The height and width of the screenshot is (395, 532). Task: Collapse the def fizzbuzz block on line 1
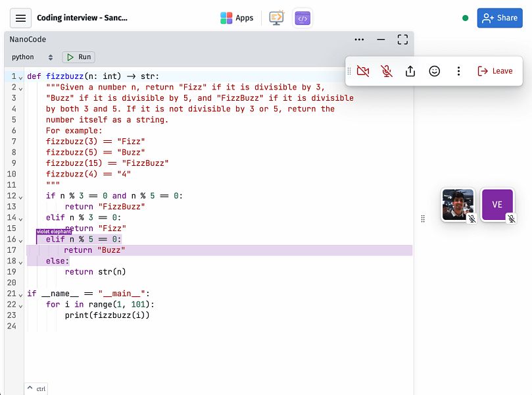[x=20, y=78]
